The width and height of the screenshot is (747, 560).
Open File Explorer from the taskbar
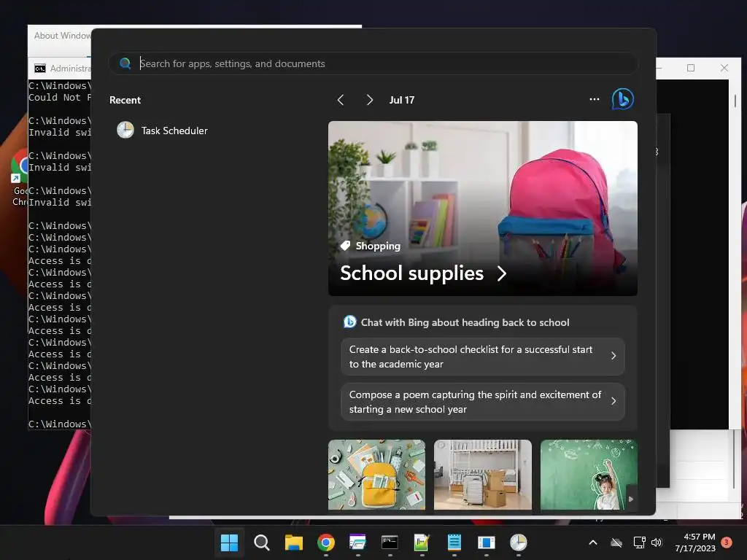pos(293,542)
